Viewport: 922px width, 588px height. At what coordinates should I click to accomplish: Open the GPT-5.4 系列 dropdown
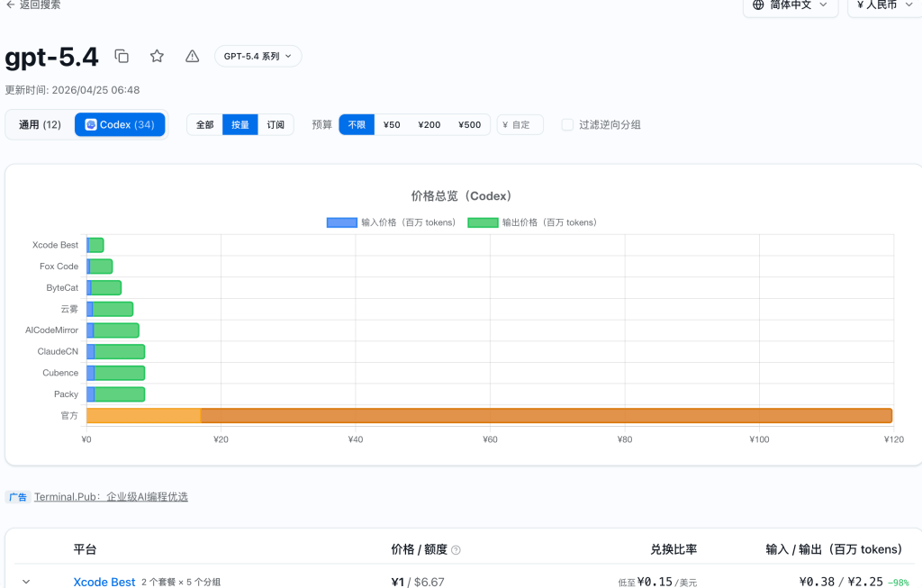[258, 56]
